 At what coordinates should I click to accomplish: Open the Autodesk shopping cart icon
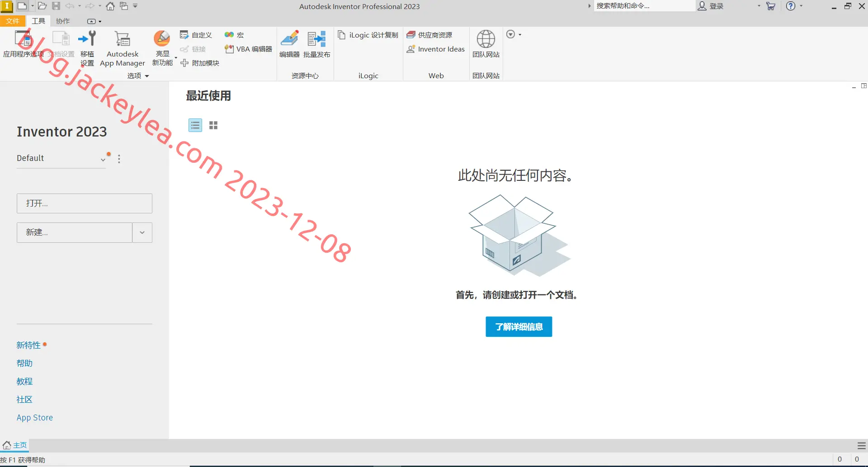(x=771, y=6)
